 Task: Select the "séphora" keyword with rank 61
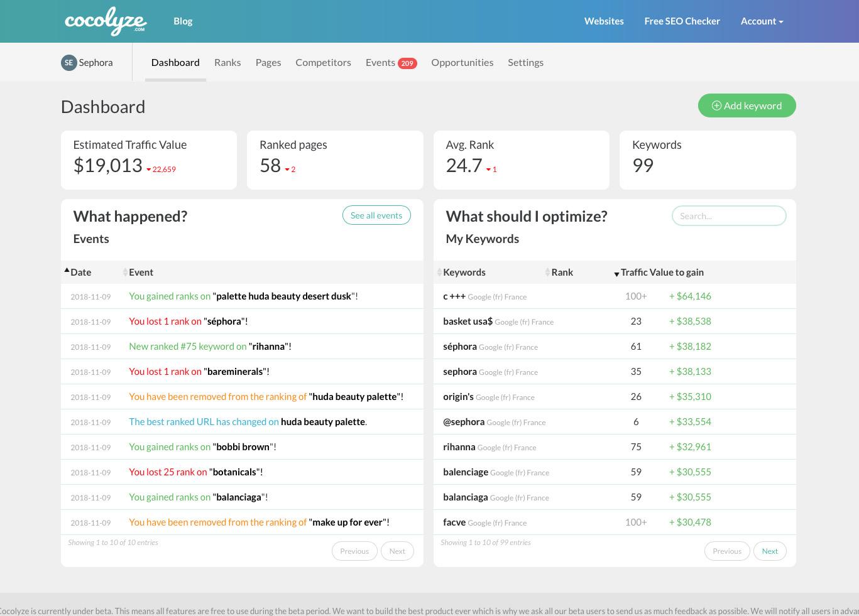pyautogui.click(x=615, y=347)
